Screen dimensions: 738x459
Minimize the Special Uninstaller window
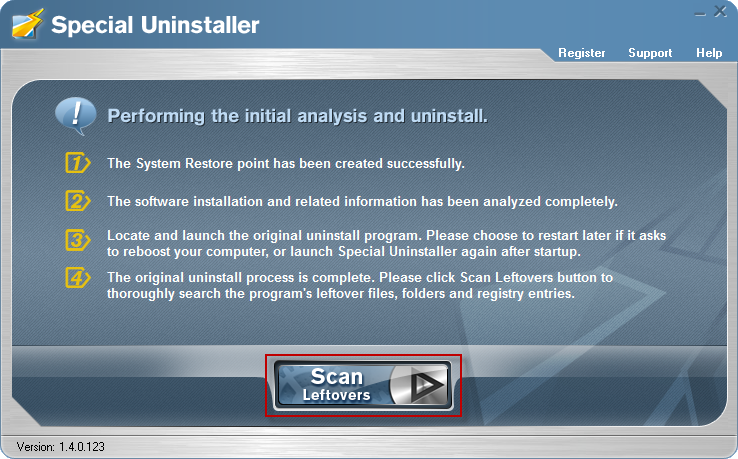click(x=700, y=14)
